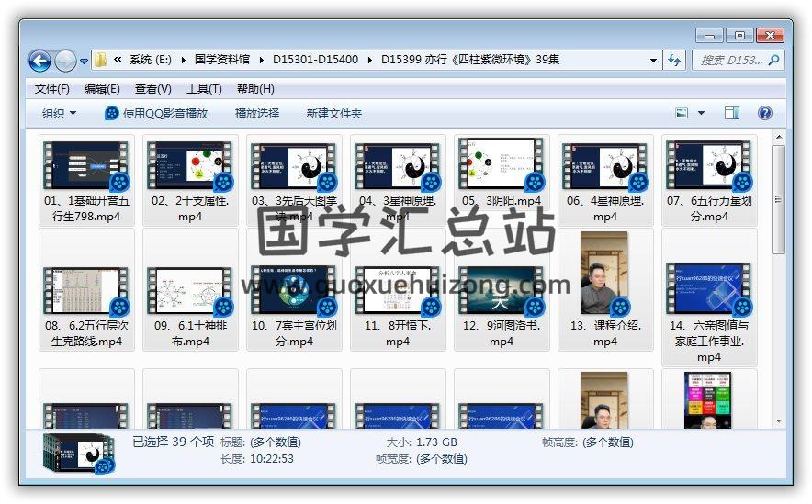Click 新建文件夹 button
The height and width of the screenshot is (504, 812).
click(334, 113)
